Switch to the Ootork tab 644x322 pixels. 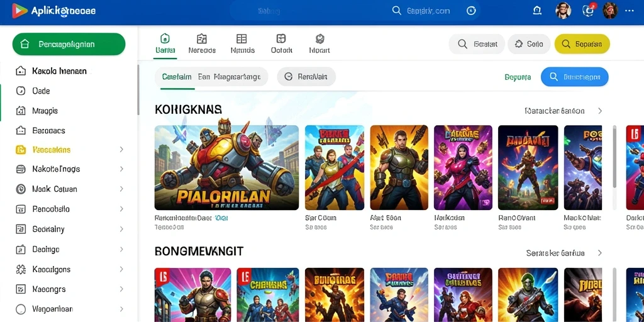281,44
